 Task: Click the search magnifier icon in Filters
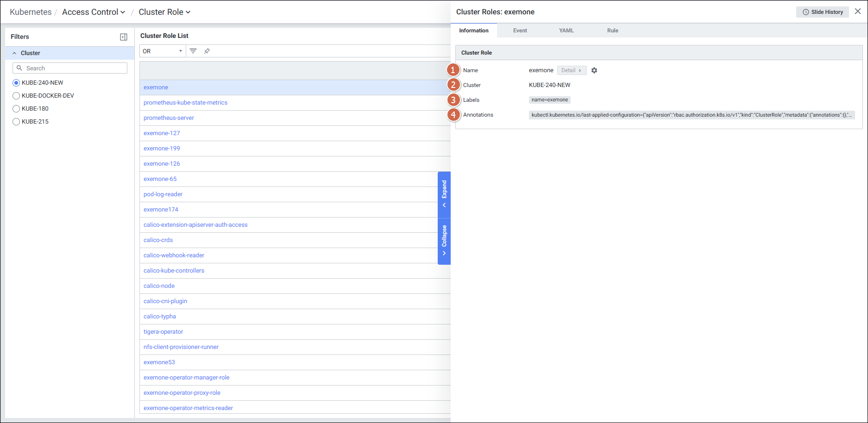coord(19,68)
